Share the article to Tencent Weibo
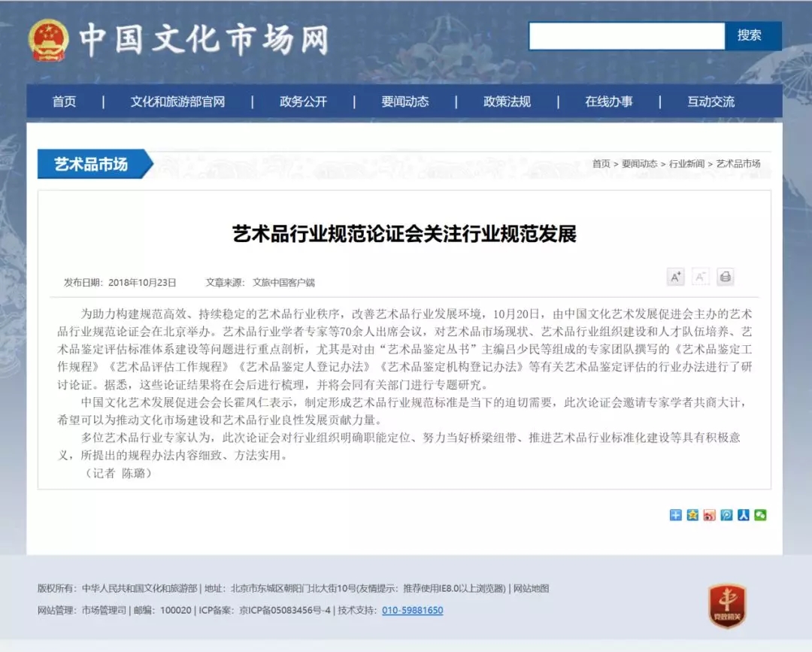The image size is (812, 652). pyautogui.click(x=726, y=515)
